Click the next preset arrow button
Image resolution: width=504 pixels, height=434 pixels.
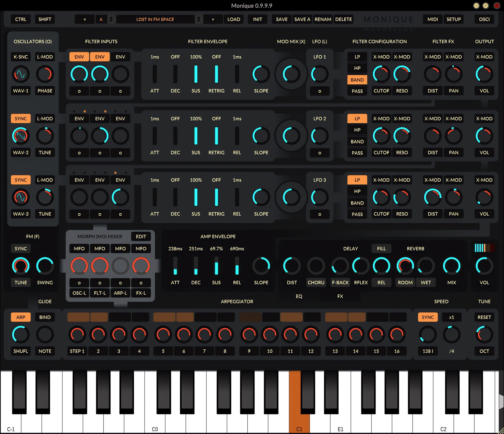click(x=213, y=19)
